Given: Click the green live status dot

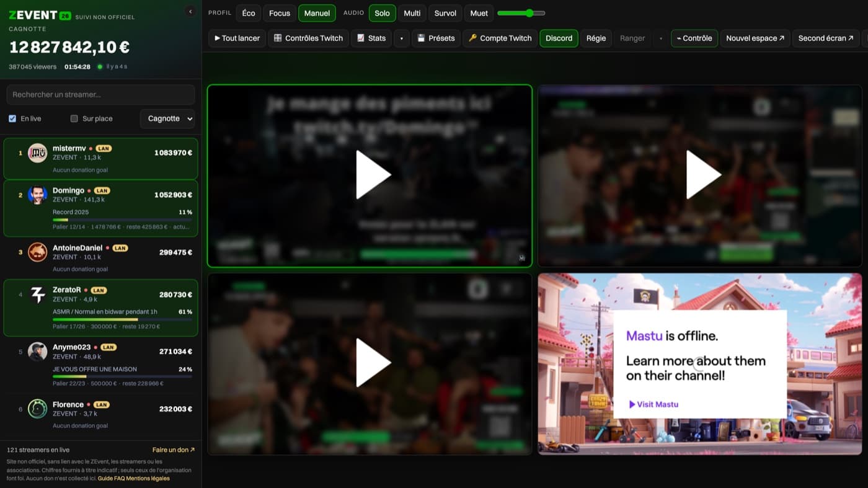Looking at the screenshot, I should (100, 67).
